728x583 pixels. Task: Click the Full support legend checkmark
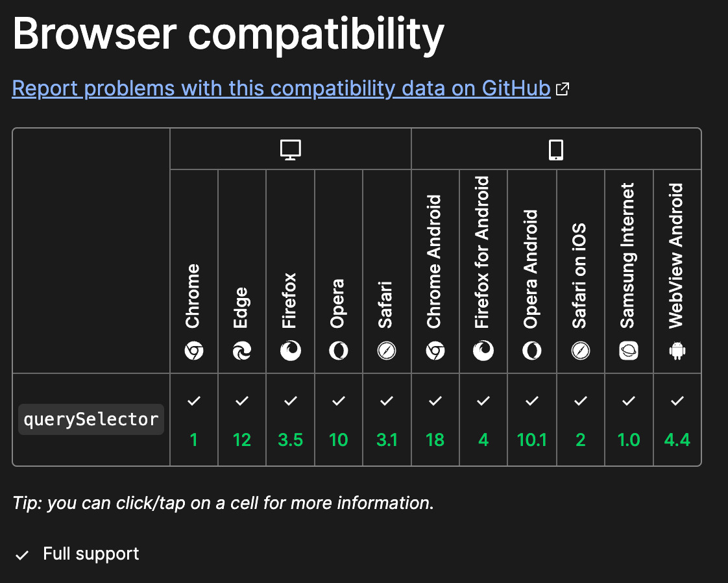23,554
